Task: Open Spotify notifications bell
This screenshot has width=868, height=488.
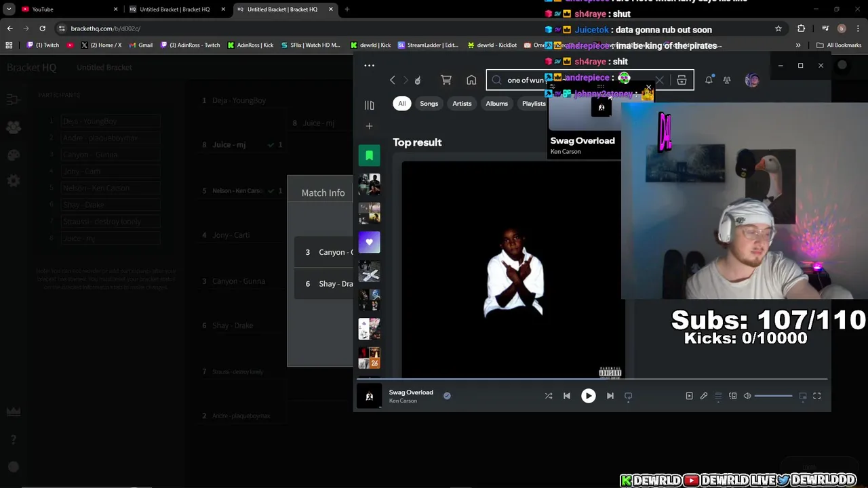Action: pos(709,80)
